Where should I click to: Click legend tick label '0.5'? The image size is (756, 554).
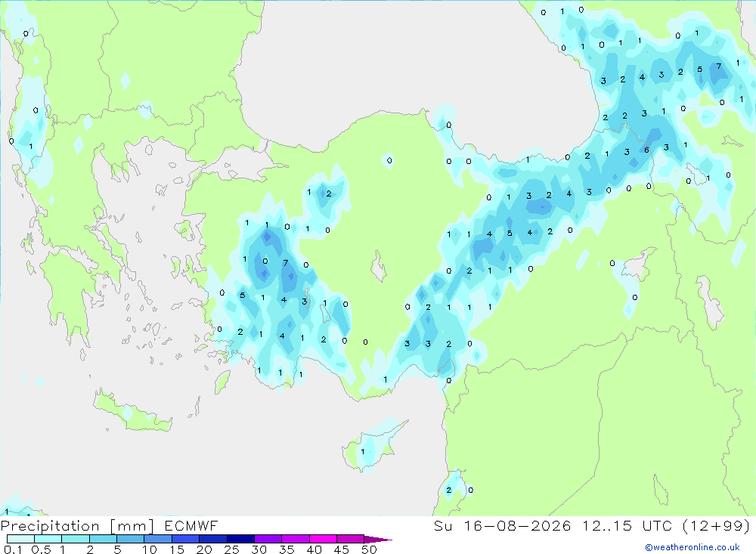(41, 549)
